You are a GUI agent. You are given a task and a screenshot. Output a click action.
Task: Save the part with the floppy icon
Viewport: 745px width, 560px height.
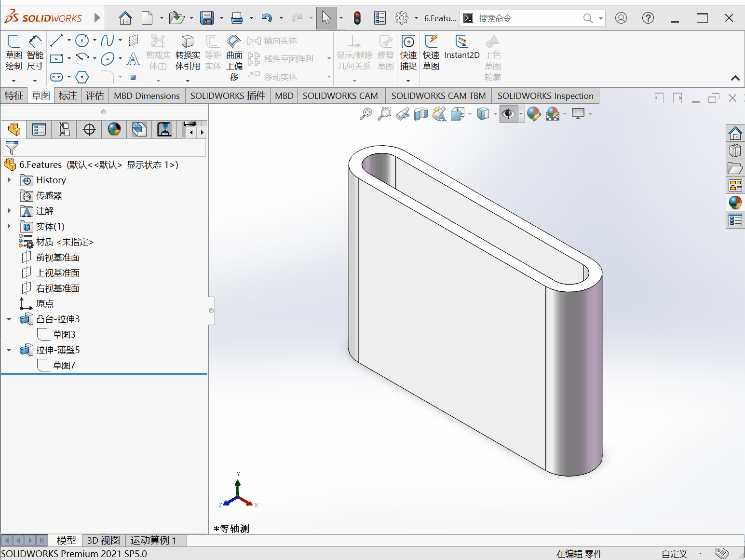(207, 18)
